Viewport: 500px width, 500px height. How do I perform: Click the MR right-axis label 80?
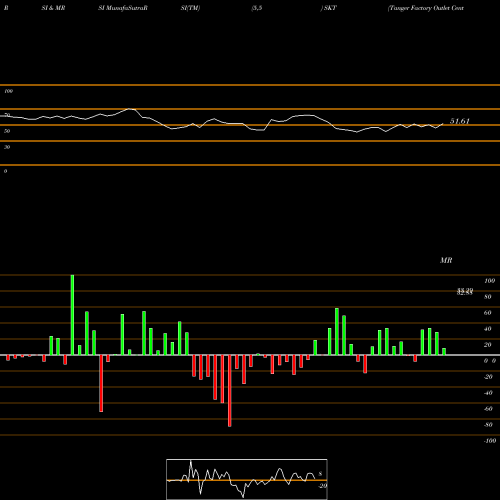[x=488, y=297]
